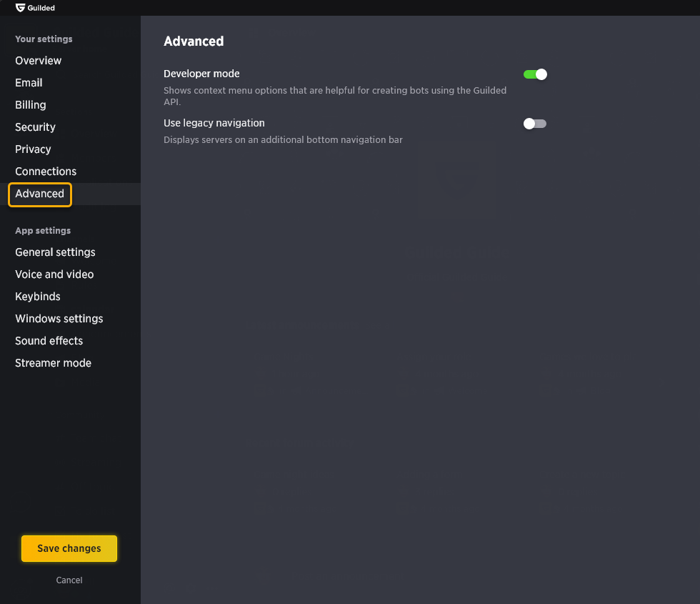Click the yellow Save changes button
700x604 pixels.
point(69,549)
